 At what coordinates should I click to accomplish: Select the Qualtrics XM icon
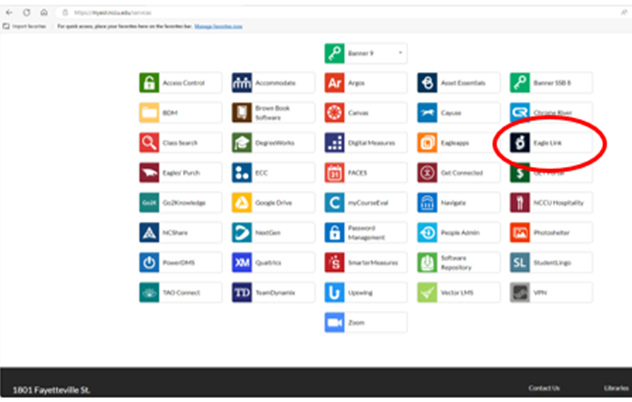(x=242, y=262)
